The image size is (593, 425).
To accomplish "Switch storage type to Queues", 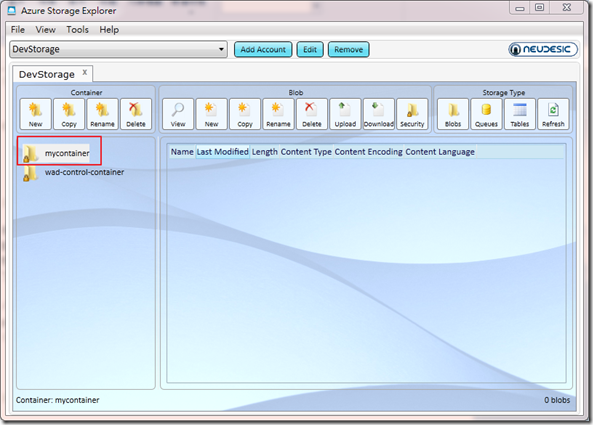I will 486,114.
